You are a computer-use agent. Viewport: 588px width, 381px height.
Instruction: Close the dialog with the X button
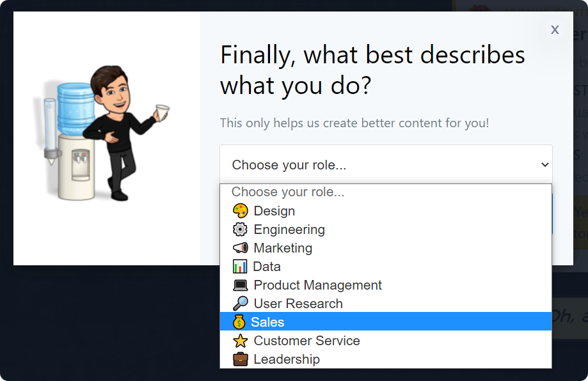[555, 29]
